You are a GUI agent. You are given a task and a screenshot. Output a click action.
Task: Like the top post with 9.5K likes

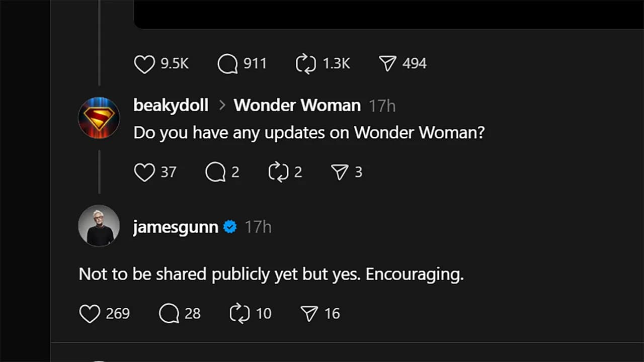[x=144, y=64]
